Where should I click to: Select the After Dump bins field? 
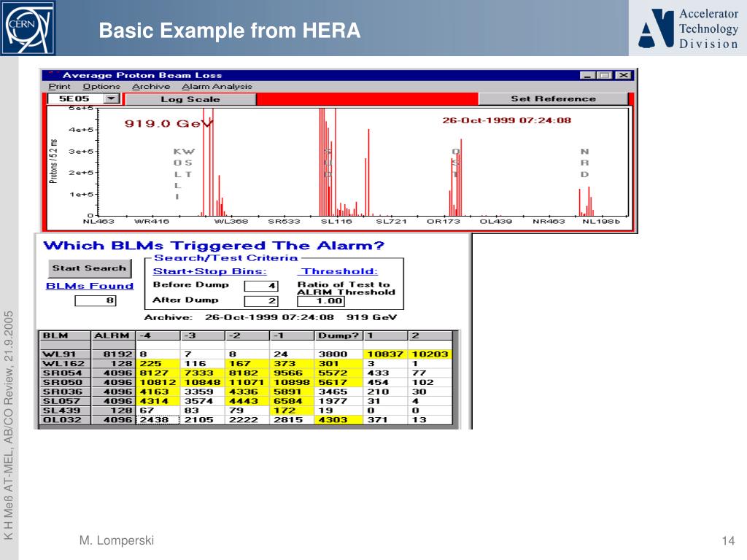pyautogui.click(x=261, y=301)
